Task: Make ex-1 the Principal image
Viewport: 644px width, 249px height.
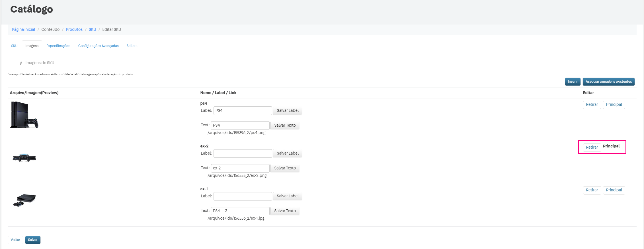Action: coord(614,190)
